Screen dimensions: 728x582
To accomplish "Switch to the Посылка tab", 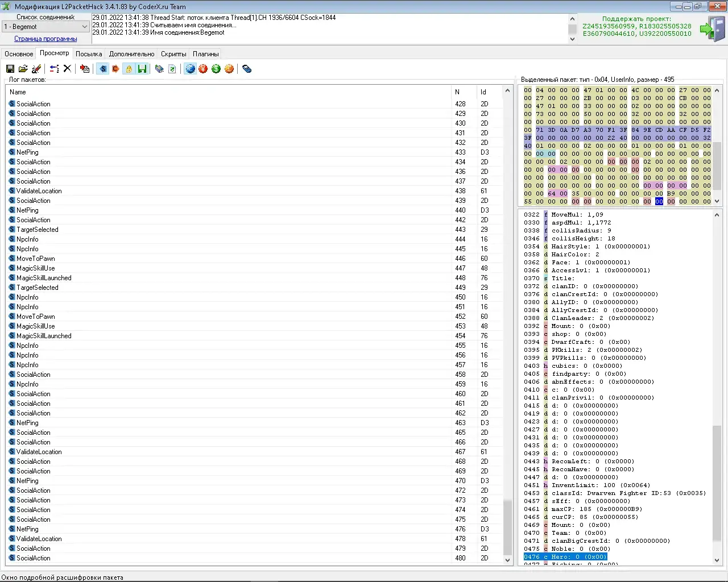I will coord(89,54).
